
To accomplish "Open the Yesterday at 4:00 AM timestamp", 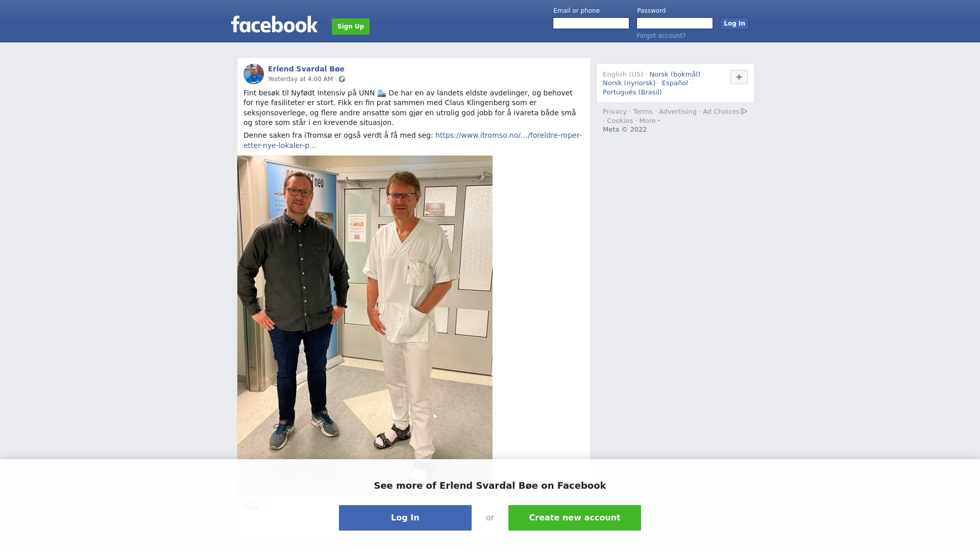I will [x=300, y=79].
